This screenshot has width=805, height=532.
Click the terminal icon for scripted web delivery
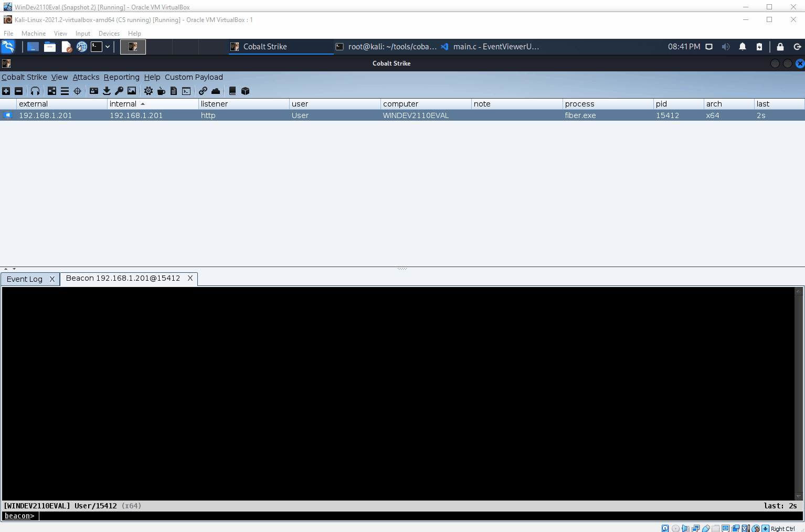pyautogui.click(x=186, y=91)
